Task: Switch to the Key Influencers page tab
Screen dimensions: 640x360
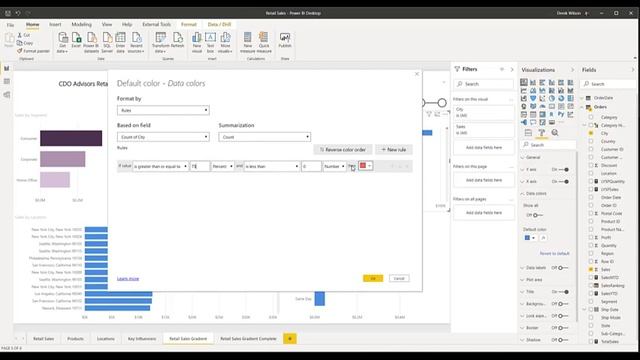Action: coord(142,339)
